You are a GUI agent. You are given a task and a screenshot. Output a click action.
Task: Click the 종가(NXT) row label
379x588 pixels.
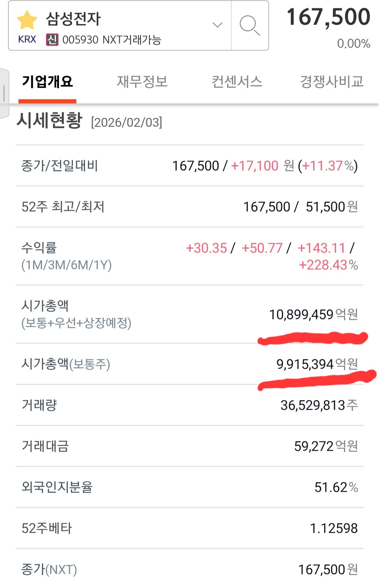(x=49, y=569)
